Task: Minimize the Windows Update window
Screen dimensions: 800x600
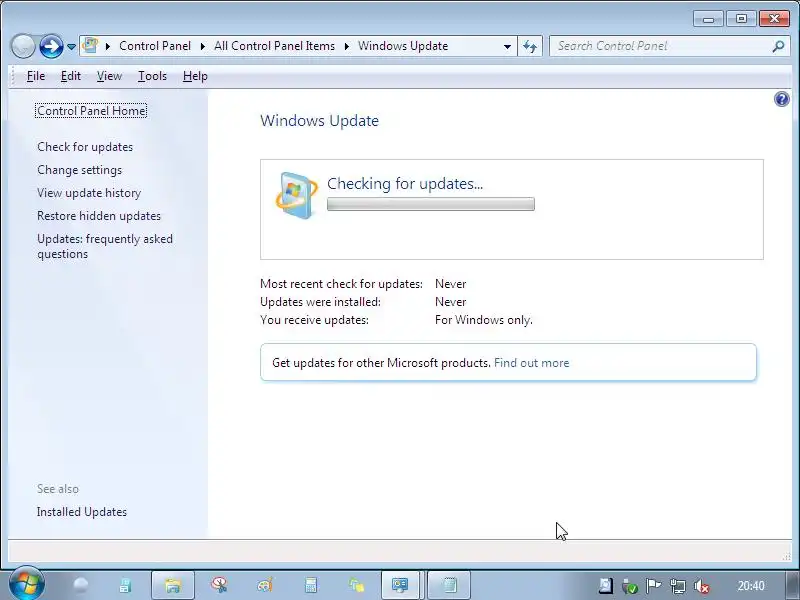Action: (708, 19)
